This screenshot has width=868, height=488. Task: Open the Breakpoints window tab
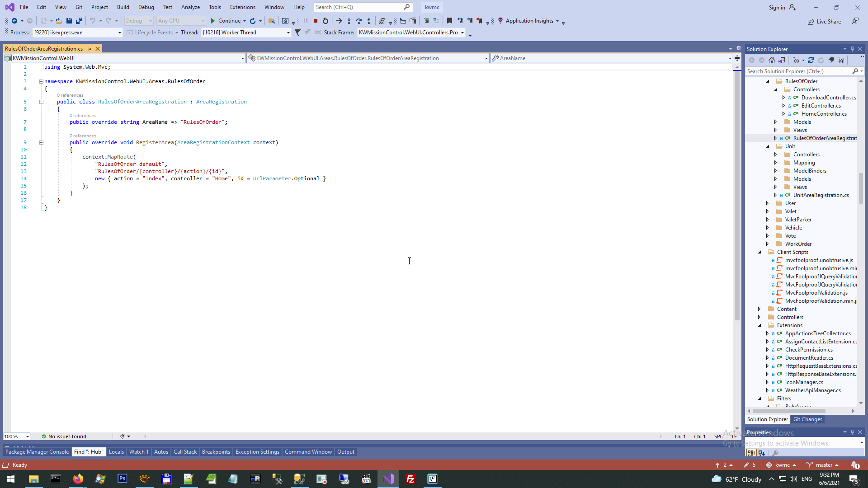click(216, 452)
